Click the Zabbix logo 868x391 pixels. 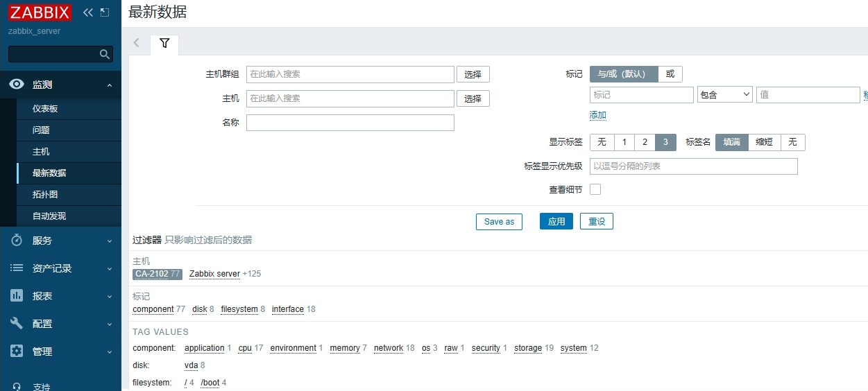coord(40,12)
